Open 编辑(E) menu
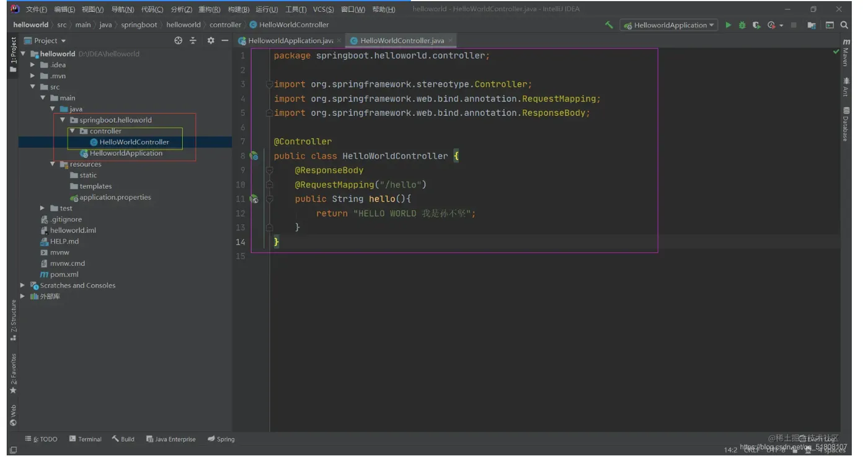 tap(64, 9)
